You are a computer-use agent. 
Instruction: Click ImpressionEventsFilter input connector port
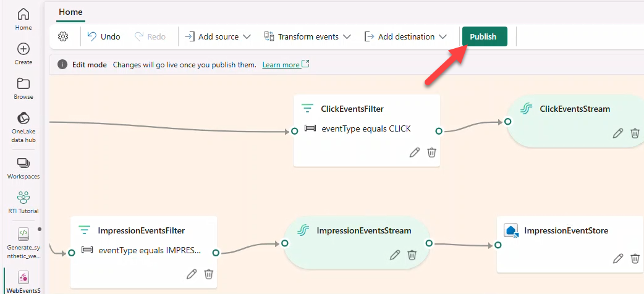72,253
